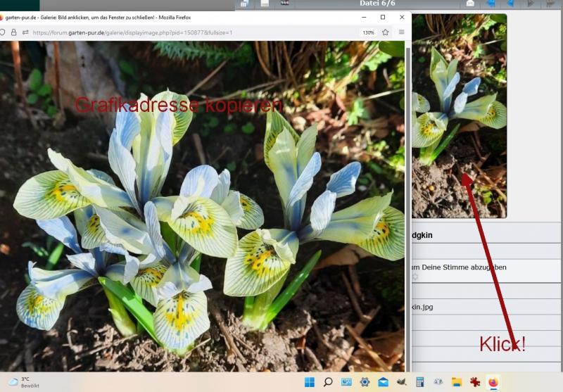563x392 pixels.
Task: Open File Explorer from the taskbar
Action: pyautogui.click(x=457, y=382)
